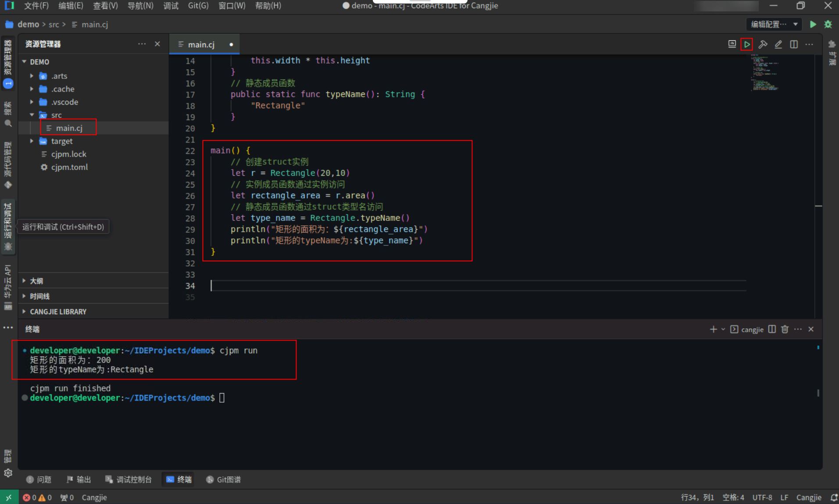Viewport: 839px width, 504px height.
Task: Delete the terminal with the trash icon
Action: [x=785, y=329]
